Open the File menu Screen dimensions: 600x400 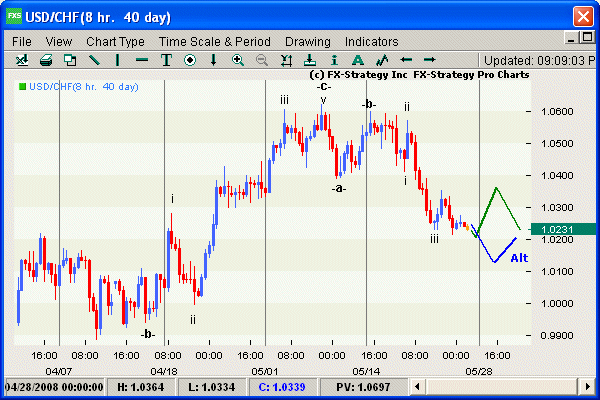(x=22, y=41)
